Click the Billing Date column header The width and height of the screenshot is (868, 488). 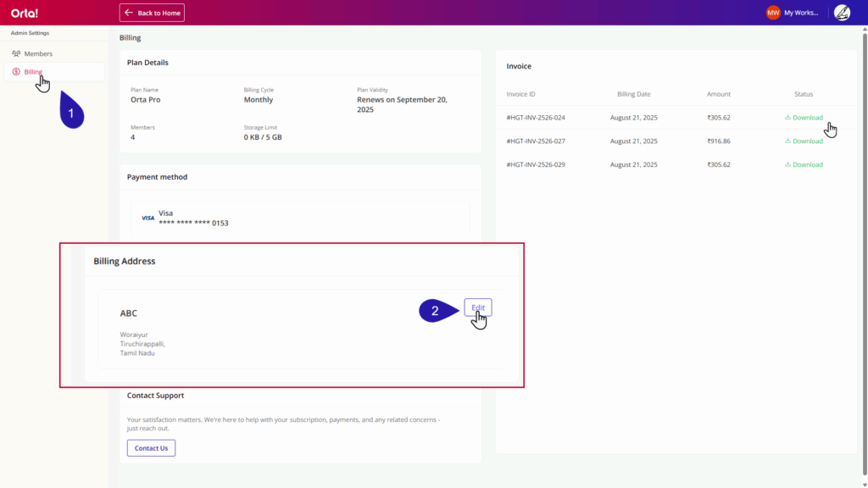coord(633,94)
